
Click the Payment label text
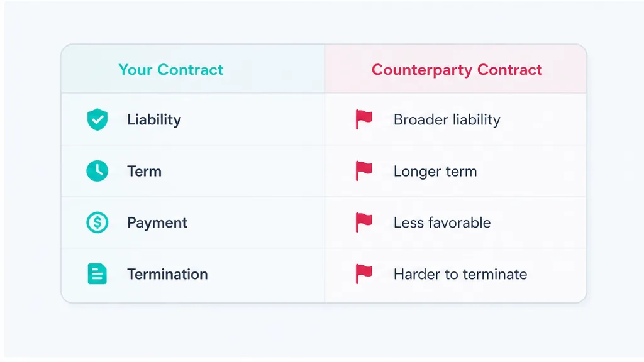pyautogui.click(x=157, y=223)
